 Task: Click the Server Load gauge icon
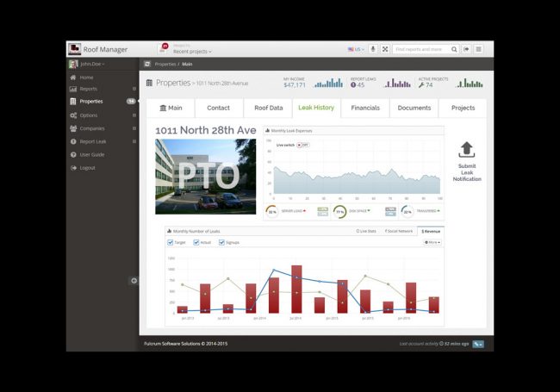pyautogui.click(x=272, y=211)
